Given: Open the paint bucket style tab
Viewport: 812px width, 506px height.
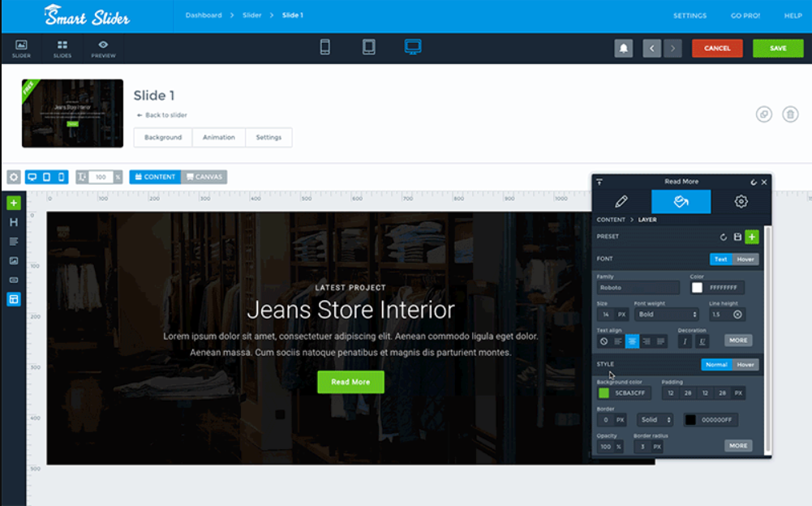Looking at the screenshot, I should [681, 201].
